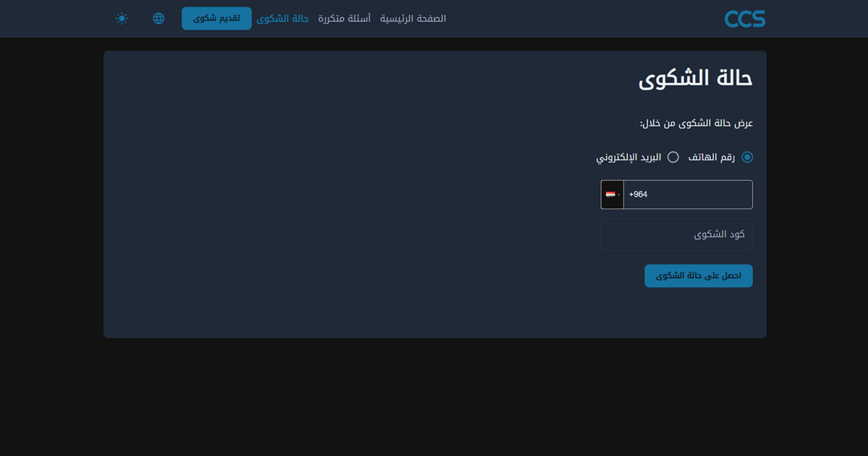The image size is (868, 456).
Task: Select البريد الإلكتروني radio button
Action: (x=673, y=157)
